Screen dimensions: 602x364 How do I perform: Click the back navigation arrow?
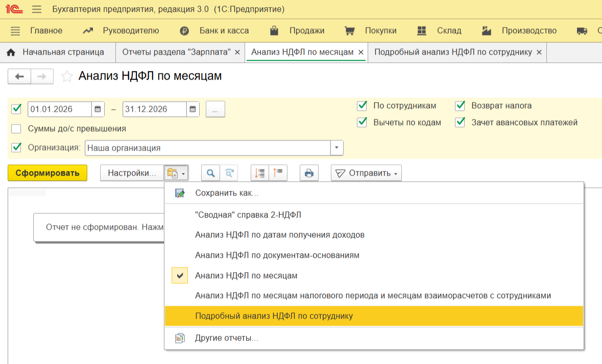19,77
